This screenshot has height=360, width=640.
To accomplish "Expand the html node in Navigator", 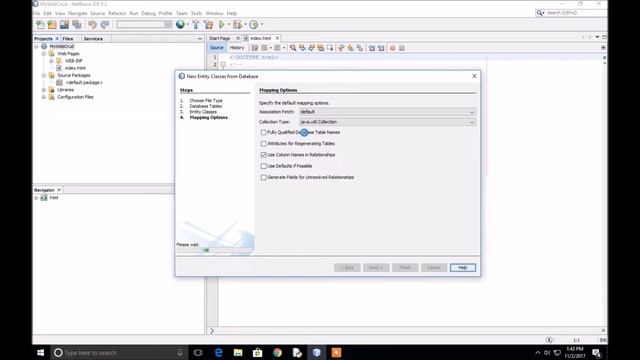I will (36, 198).
